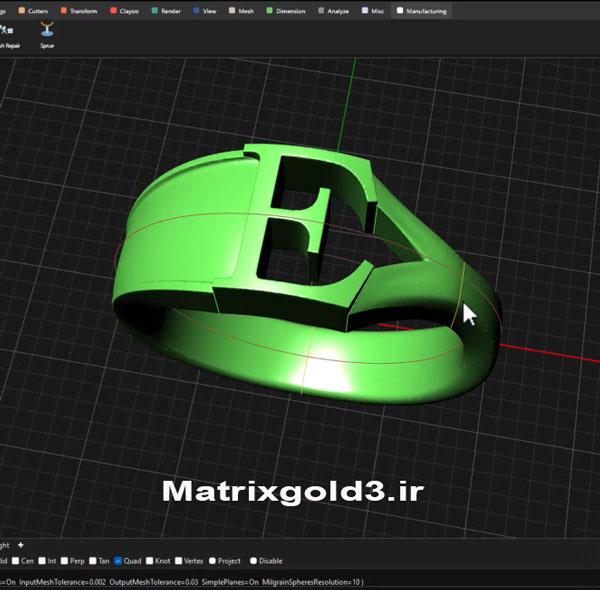Add a new viewport tab with plus
The height and width of the screenshot is (590, 600).
(21, 545)
